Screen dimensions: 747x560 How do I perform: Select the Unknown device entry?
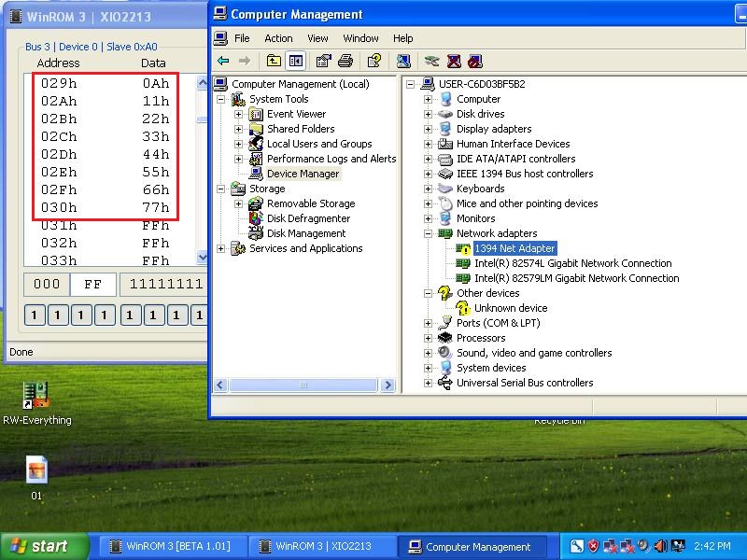click(511, 309)
